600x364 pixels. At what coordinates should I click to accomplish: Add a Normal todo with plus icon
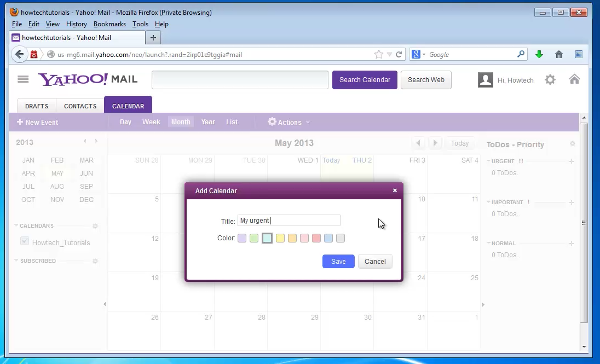tap(572, 244)
